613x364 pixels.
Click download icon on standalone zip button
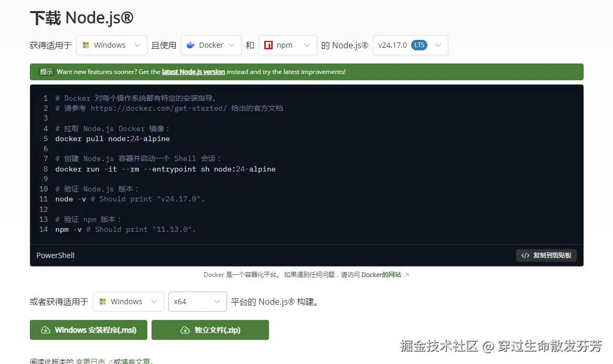(185, 330)
